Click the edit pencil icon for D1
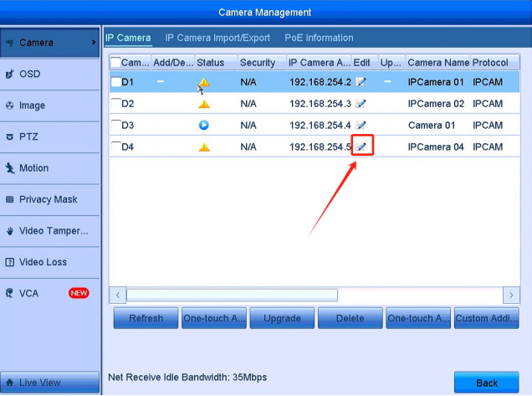This screenshot has height=396, width=532. click(x=361, y=82)
